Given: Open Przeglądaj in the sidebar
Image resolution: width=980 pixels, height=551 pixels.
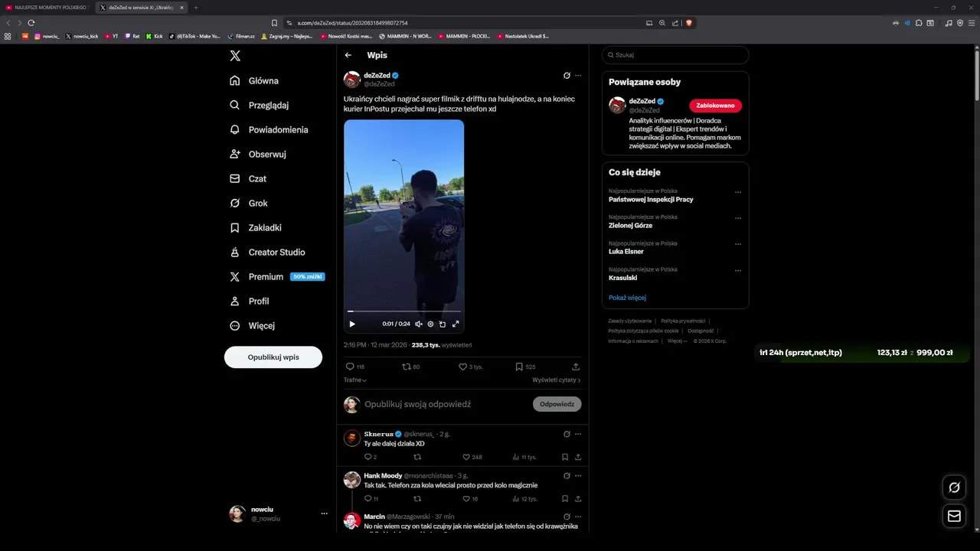Looking at the screenshot, I should coord(260,105).
